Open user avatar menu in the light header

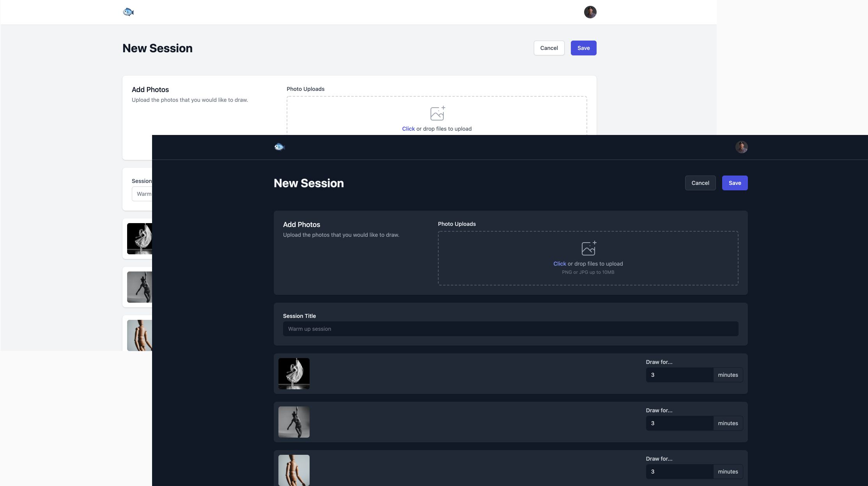point(590,12)
